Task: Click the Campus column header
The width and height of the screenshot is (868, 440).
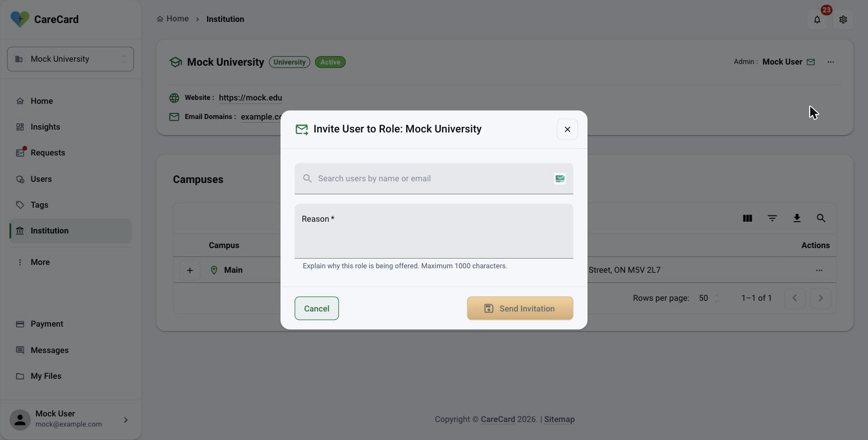Action: (x=224, y=245)
